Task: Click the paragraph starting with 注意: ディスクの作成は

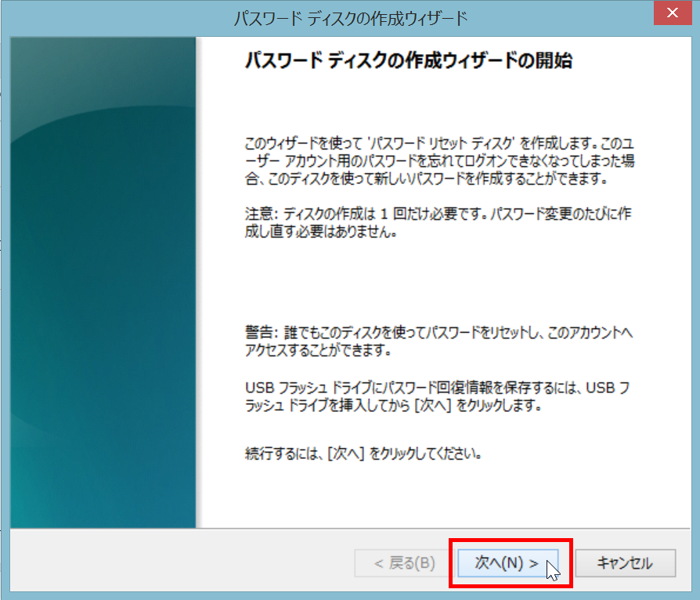Action: [438, 222]
